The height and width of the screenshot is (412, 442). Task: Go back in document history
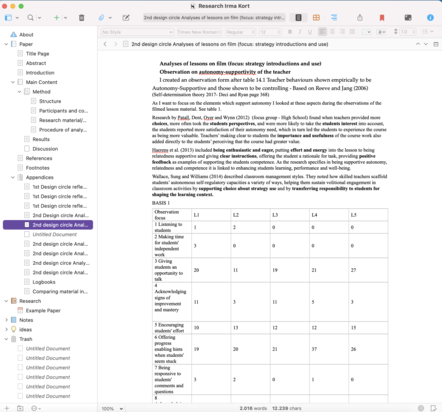point(105,44)
